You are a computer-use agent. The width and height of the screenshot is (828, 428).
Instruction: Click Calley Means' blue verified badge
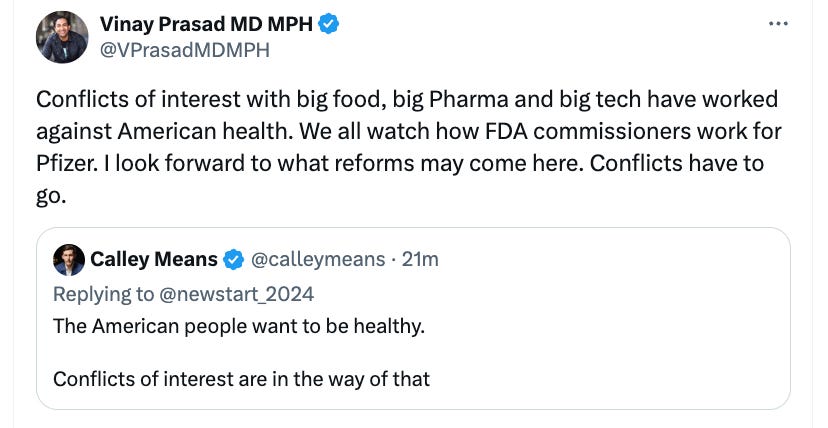tap(233, 260)
